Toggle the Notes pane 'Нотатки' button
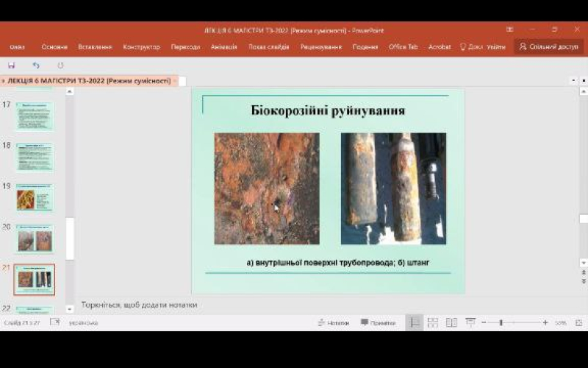 tap(334, 323)
